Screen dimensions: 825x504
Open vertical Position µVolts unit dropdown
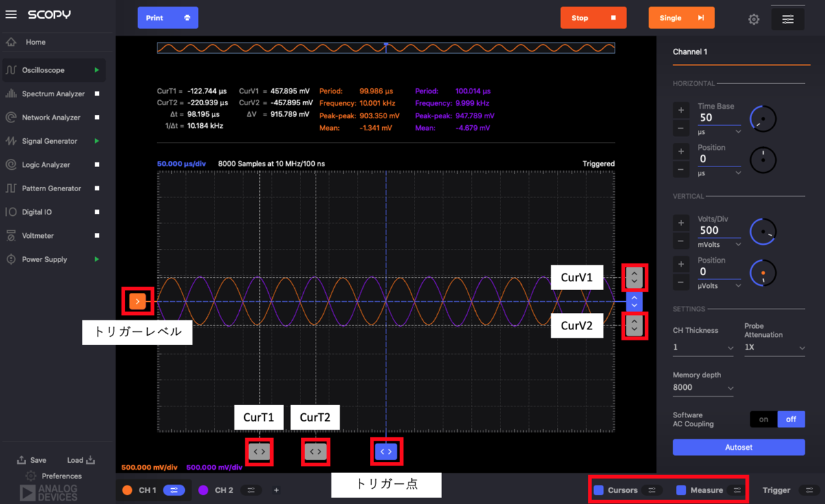point(719,286)
